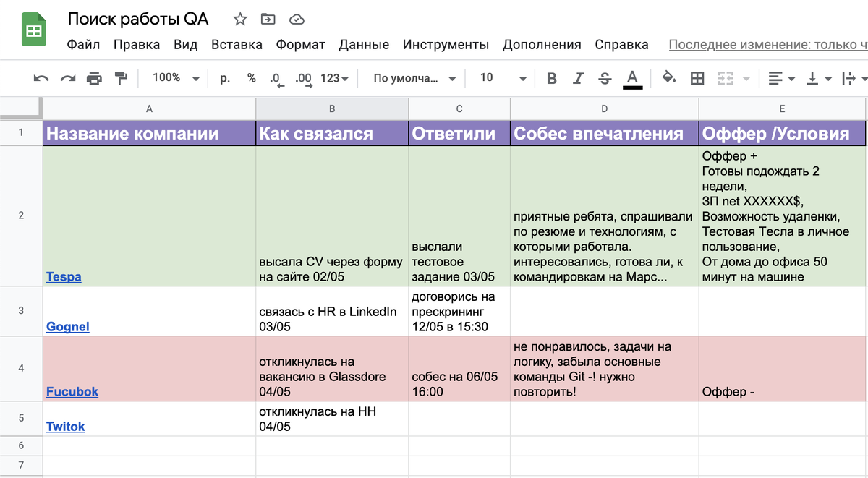The height and width of the screenshot is (478, 868).
Task: Select cell with Оффер - text
Action: coord(782,369)
